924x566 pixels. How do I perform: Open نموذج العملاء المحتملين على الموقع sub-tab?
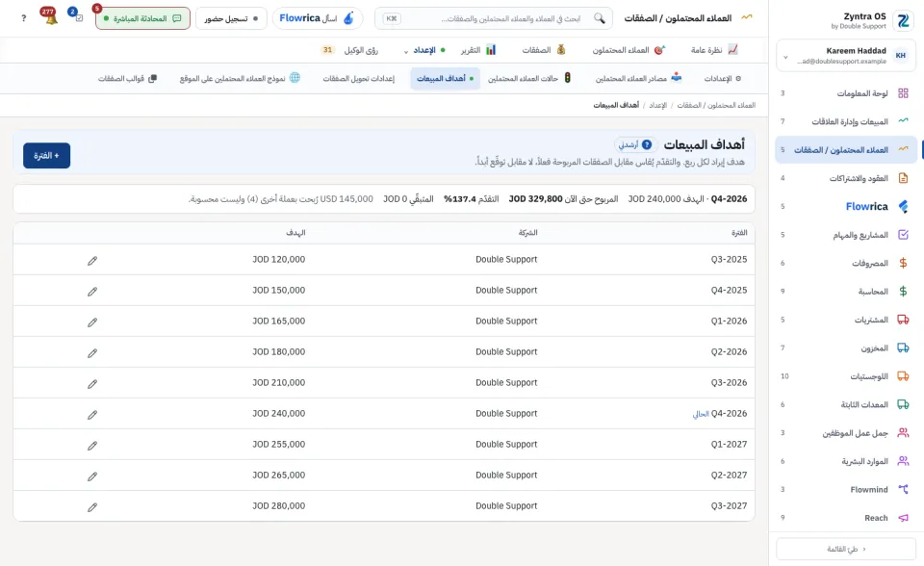click(x=240, y=78)
